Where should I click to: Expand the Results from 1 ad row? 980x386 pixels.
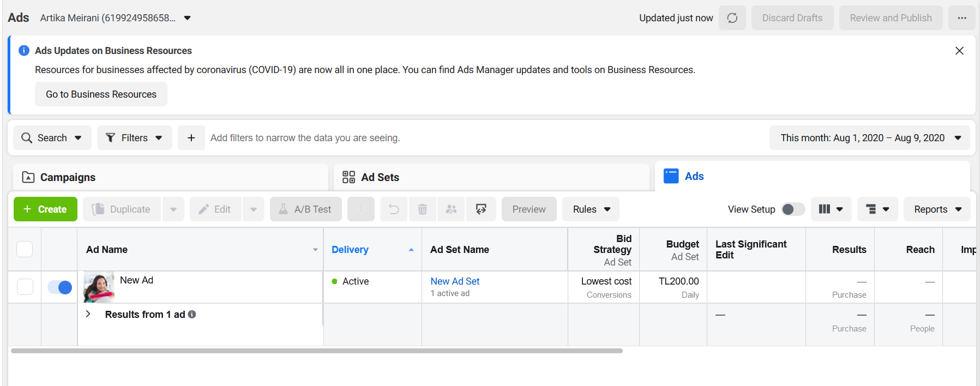pyautogui.click(x=88, y=314)
